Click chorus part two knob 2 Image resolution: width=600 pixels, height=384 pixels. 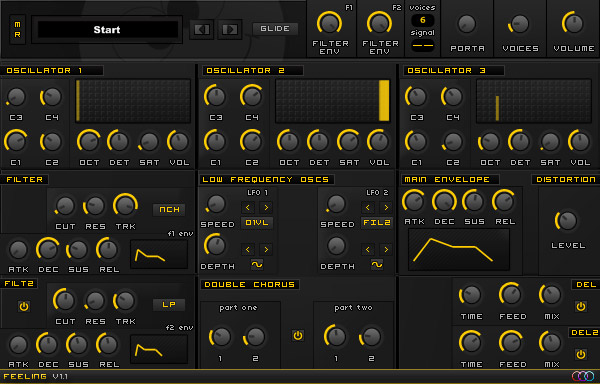(370, 337)
